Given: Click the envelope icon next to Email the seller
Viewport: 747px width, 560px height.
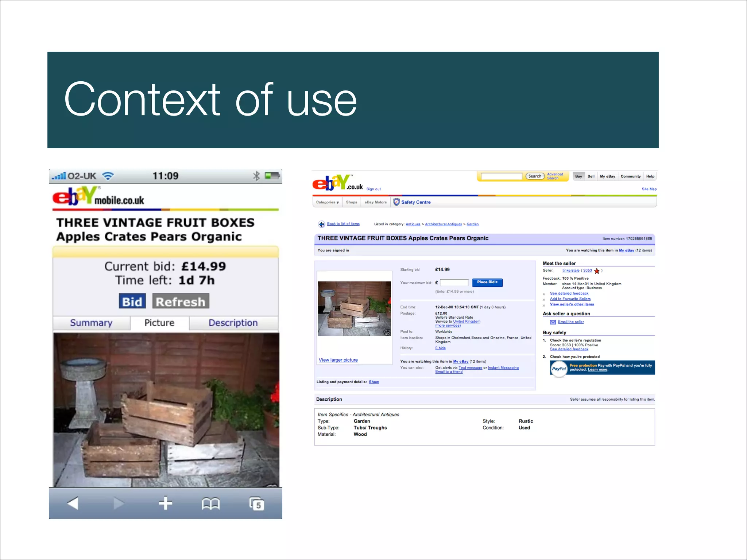Looking at the screenshot, I should [553, 322].
